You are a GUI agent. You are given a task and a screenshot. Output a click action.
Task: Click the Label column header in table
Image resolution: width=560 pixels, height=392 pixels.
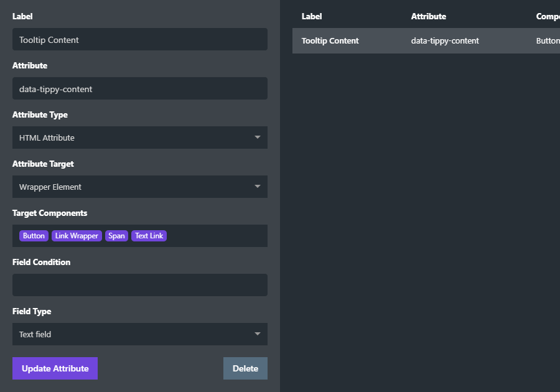(x=312, y=16)
